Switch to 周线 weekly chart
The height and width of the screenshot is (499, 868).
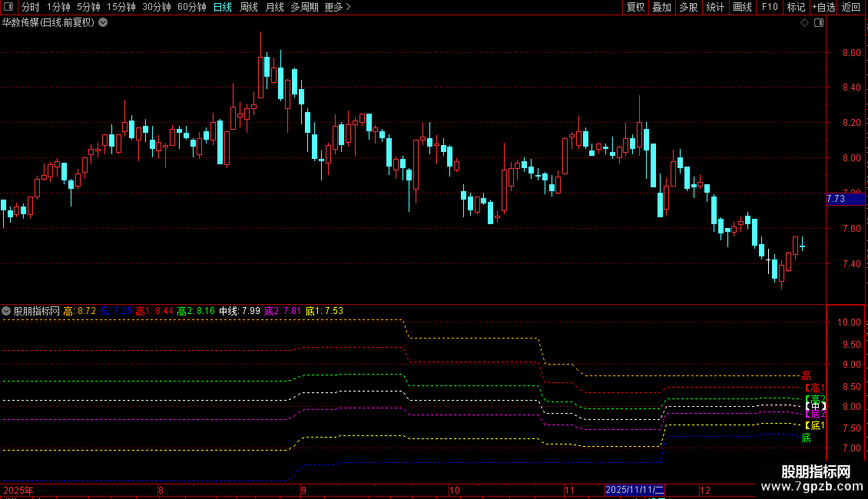coord(249,7)
